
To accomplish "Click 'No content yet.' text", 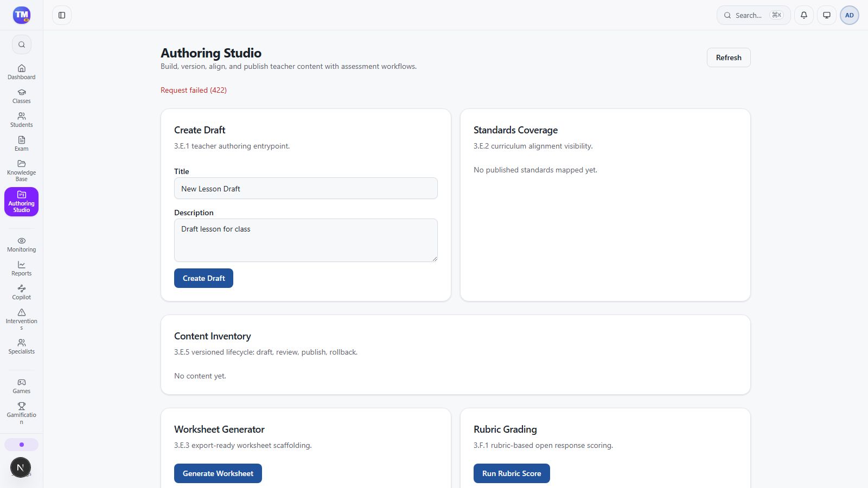I will (x=200, y=376).
